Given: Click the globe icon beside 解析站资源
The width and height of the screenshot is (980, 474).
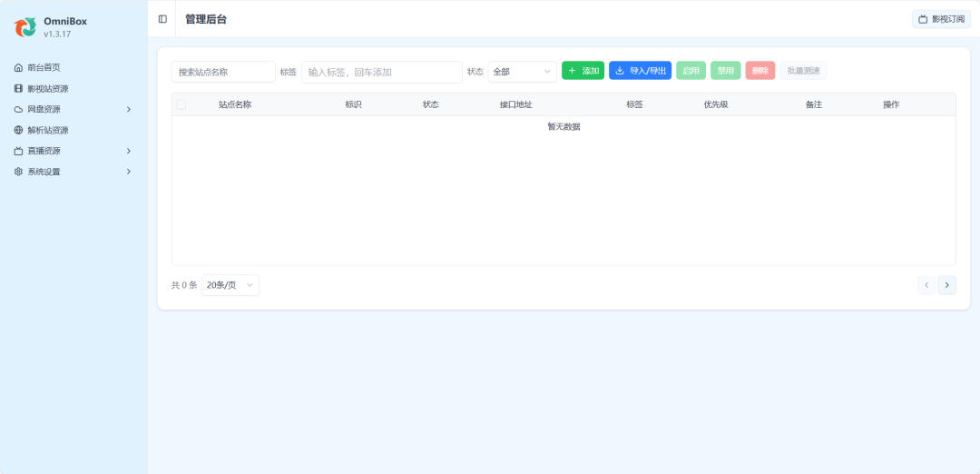Looking at the screenshot, I should pyautogui.click(x=18, y=131).
